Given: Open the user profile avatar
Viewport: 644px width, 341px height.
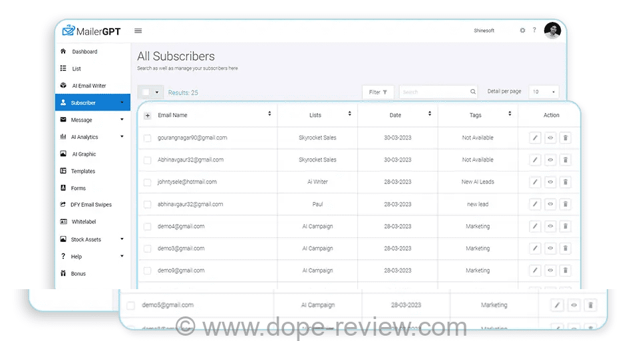Looking at the screenshot, I should 552,31.
